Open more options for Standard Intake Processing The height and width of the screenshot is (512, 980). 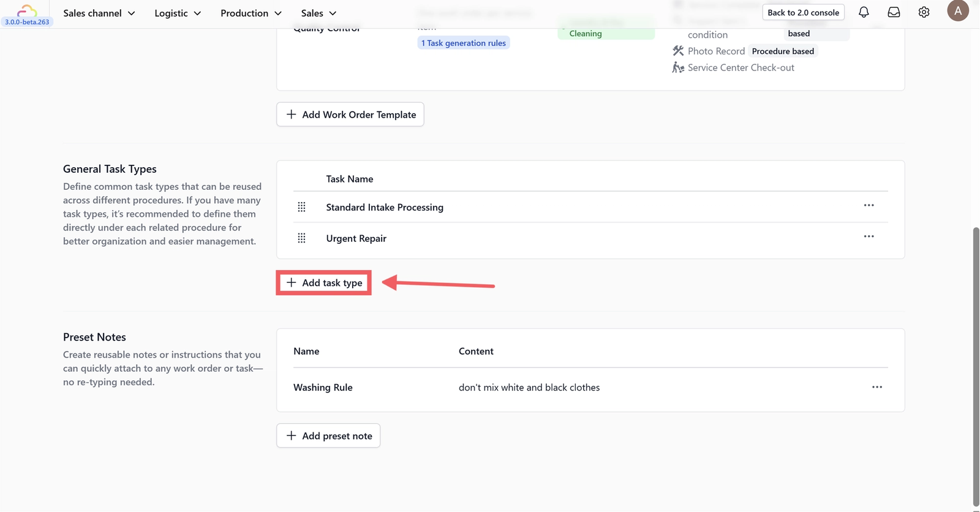coord(869,205)
